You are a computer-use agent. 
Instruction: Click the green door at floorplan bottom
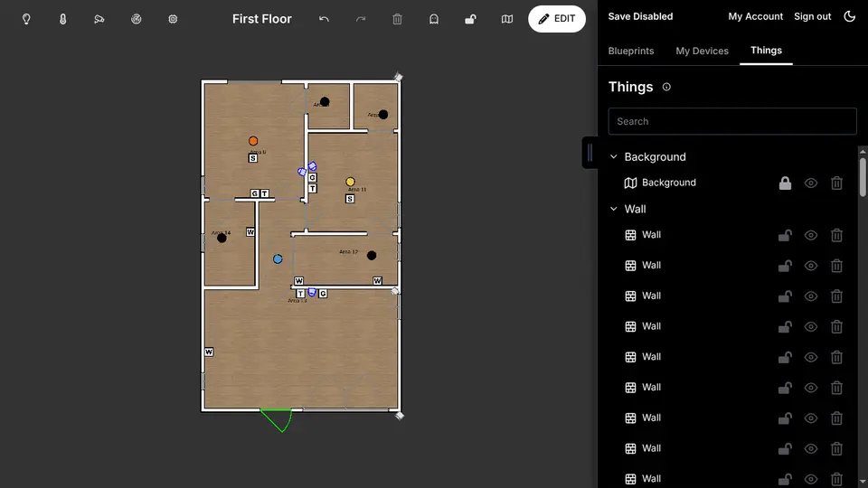[x=277, y=420]
